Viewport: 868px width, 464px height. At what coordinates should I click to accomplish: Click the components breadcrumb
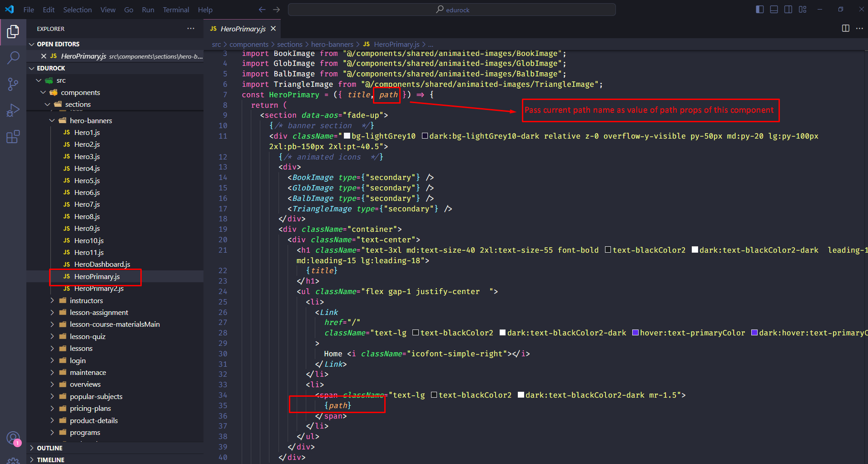coord(249,44)
